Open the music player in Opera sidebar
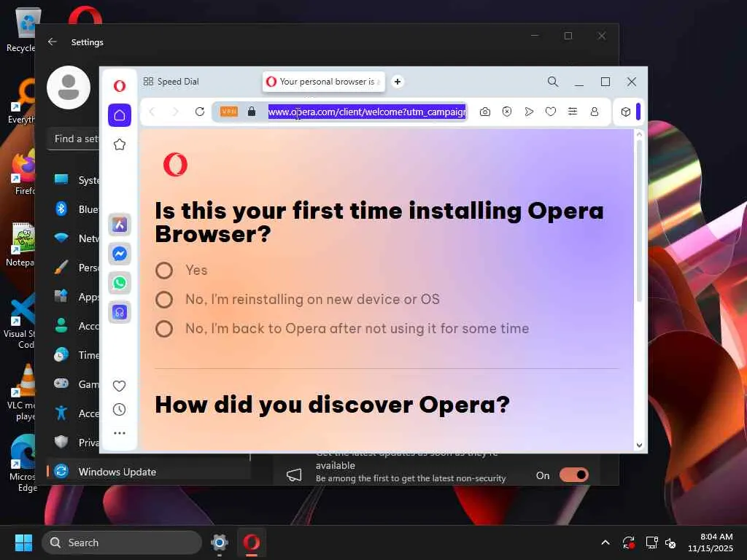This screenshot has width=747, height=560. point(120,312)
